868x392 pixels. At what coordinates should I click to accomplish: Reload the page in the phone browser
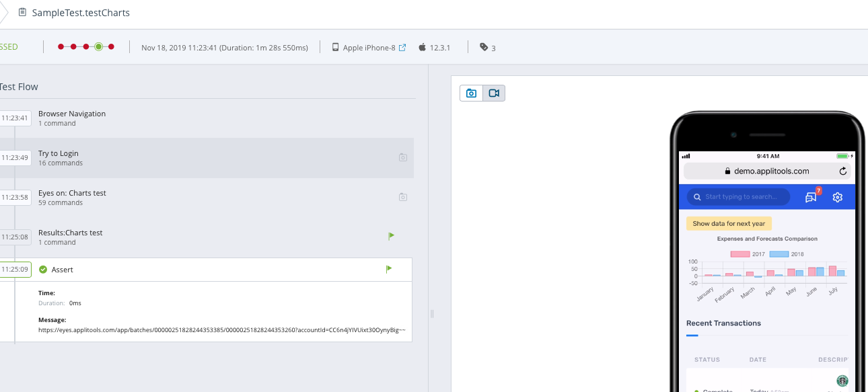tap(843, 171)
